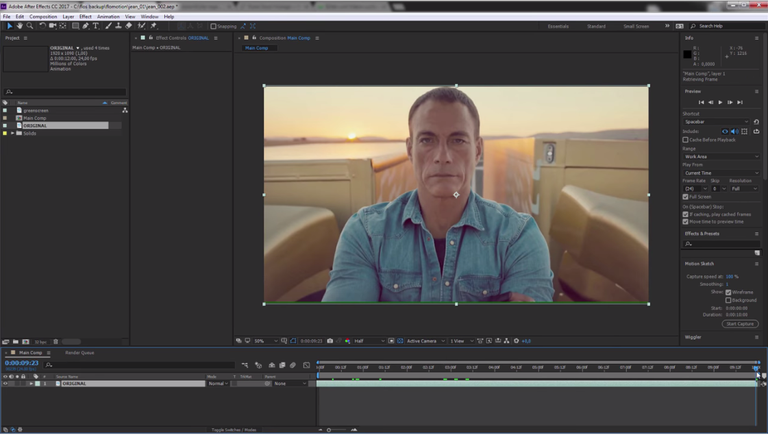This screenshot has height=435, width=768.
Task: Select the Eraser tool
Action: [x=128, y=26]
